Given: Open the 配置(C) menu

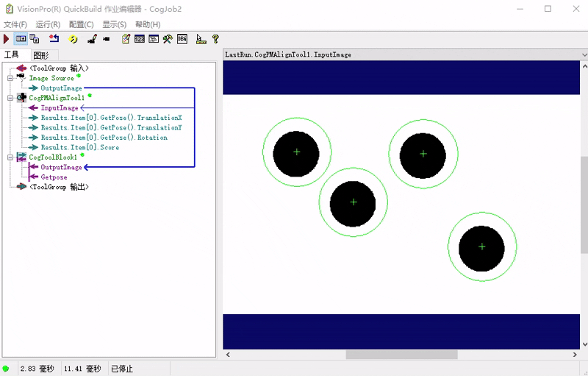Looking at the screenshot, I should tap(81, 24).
